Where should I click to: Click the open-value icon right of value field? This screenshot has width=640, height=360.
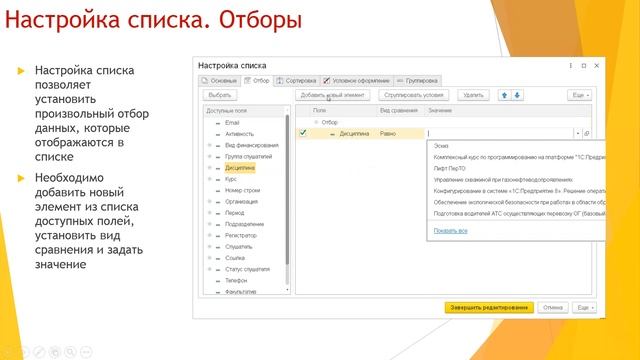point(587,133)
